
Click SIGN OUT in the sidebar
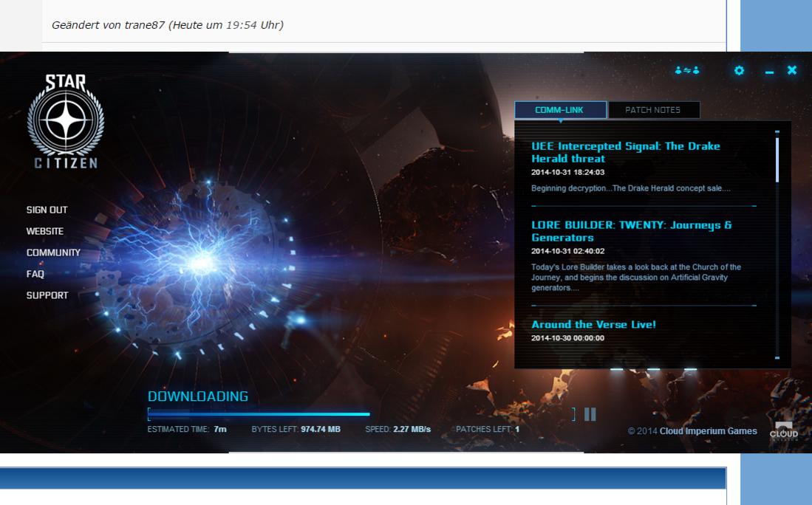click(x=47, y=210)
